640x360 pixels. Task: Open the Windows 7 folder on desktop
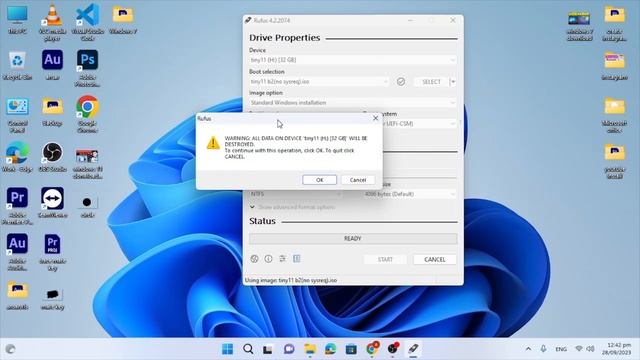point(122,19)
